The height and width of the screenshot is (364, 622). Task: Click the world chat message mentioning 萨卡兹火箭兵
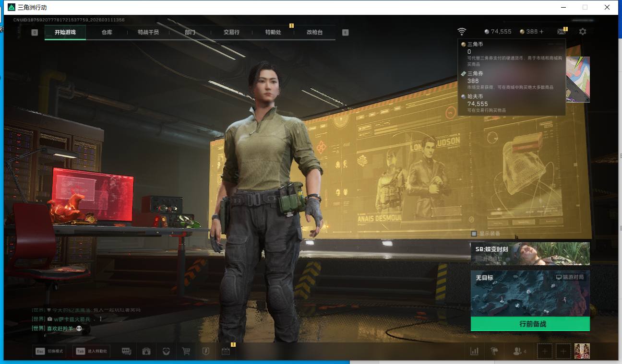tap(67, 319)
